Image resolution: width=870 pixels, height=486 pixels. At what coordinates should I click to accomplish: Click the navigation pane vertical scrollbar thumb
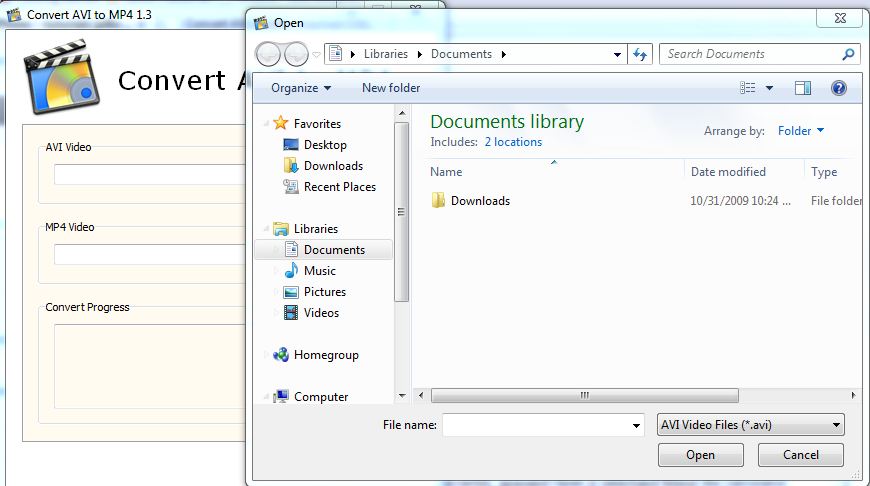coord(402,212)
